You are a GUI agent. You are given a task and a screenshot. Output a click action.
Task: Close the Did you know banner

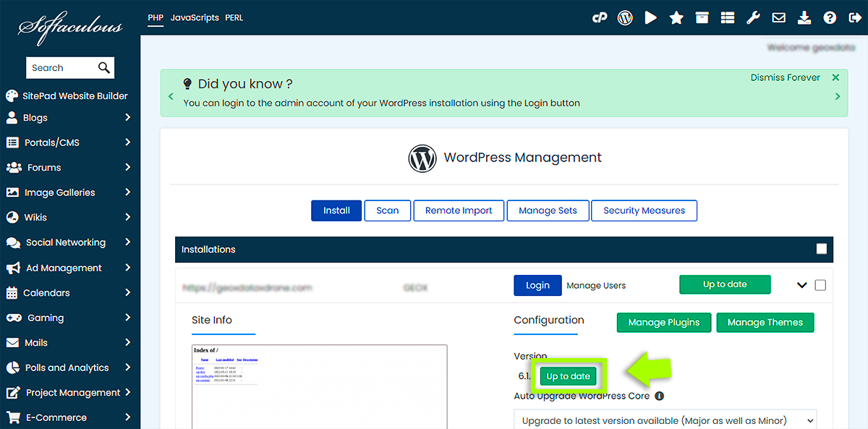coord(835,77)
